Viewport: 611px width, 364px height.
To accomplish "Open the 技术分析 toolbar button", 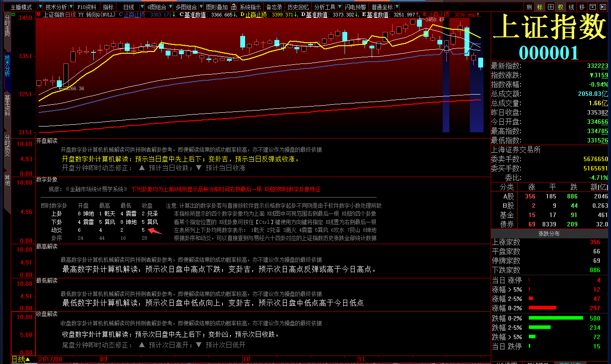I will coord(56,7).
